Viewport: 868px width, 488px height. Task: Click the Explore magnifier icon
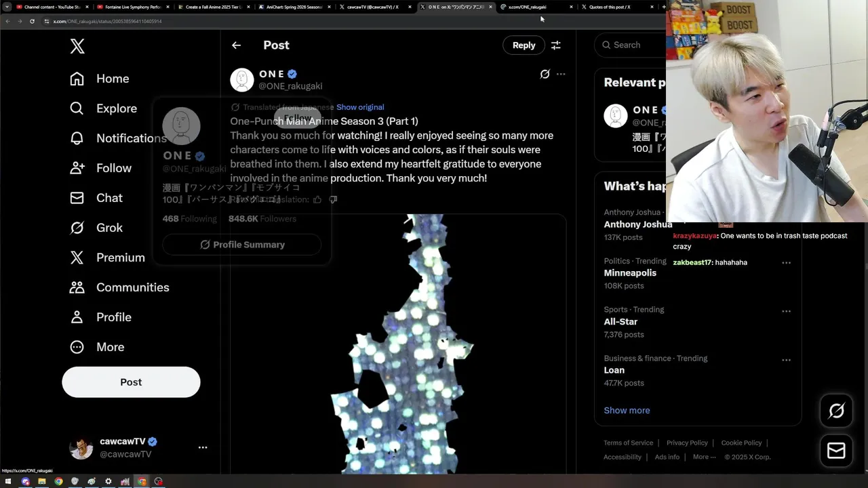tap(77, 108)
